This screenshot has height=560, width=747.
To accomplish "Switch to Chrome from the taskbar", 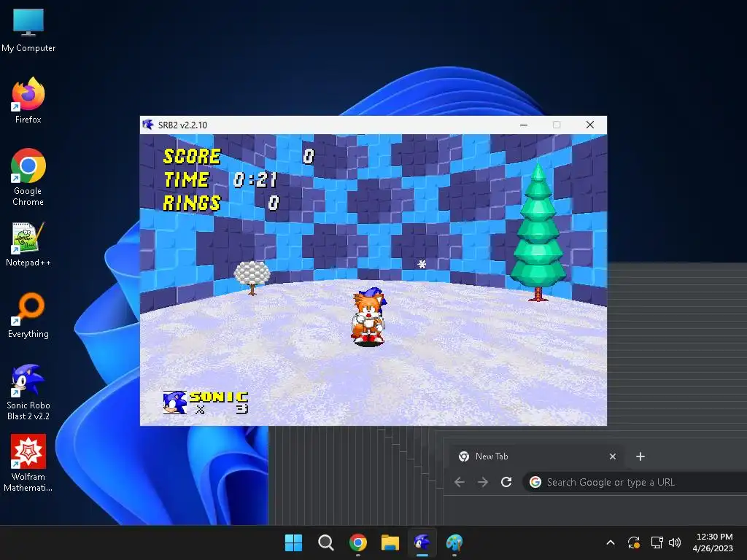I will pyautogui.click(x=357, y=542).
